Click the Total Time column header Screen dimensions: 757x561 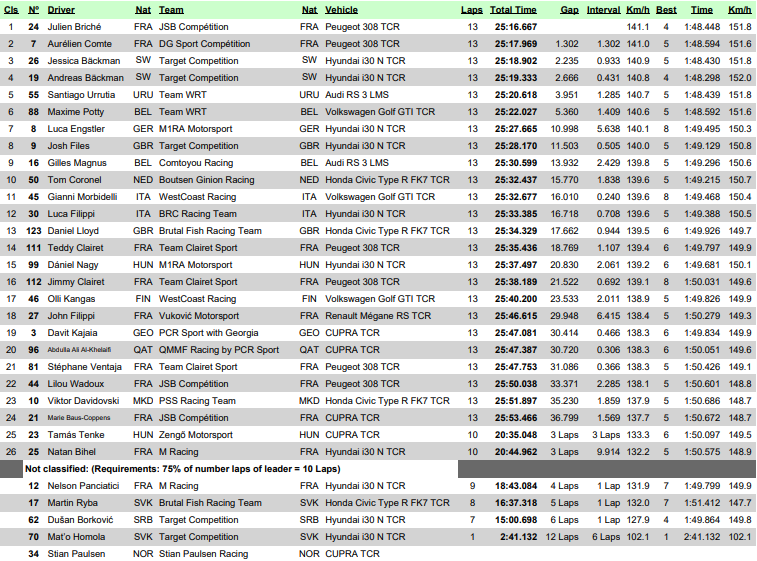point(513,9)
